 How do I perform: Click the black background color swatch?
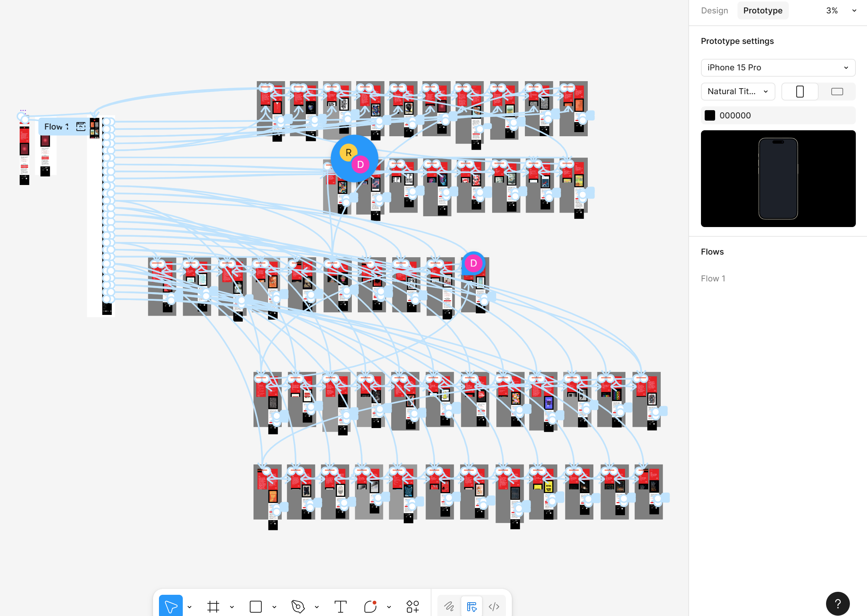[710, 115]
